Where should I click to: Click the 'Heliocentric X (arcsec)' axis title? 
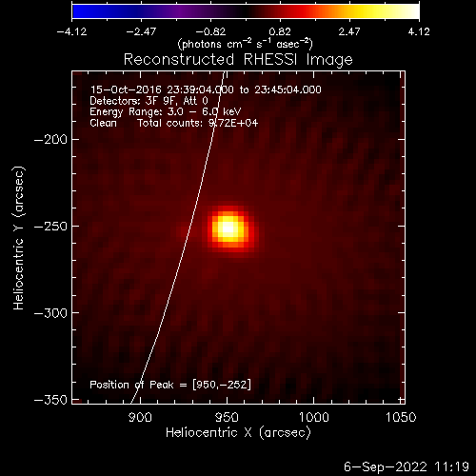pos(238,433)
